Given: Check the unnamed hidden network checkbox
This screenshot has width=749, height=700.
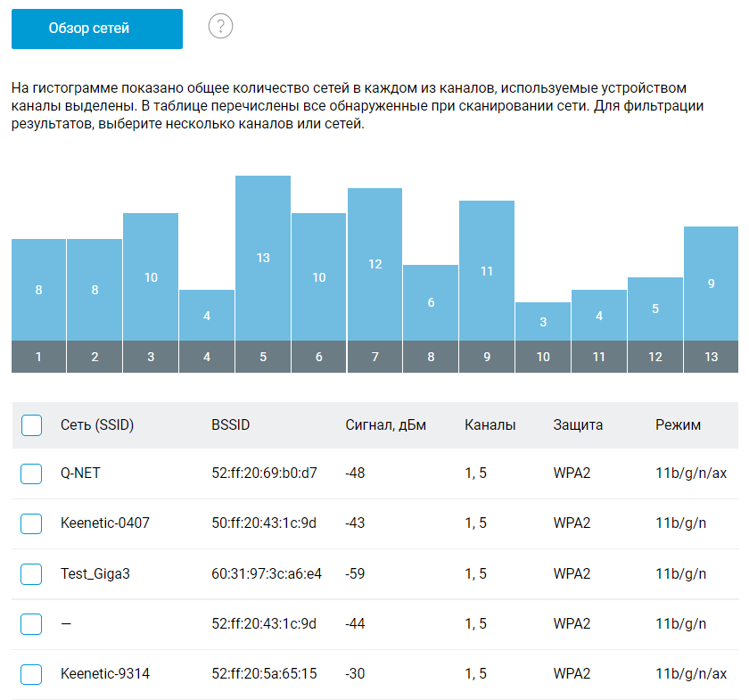Looking at the screenshot, I should click(x=32, y=624).
